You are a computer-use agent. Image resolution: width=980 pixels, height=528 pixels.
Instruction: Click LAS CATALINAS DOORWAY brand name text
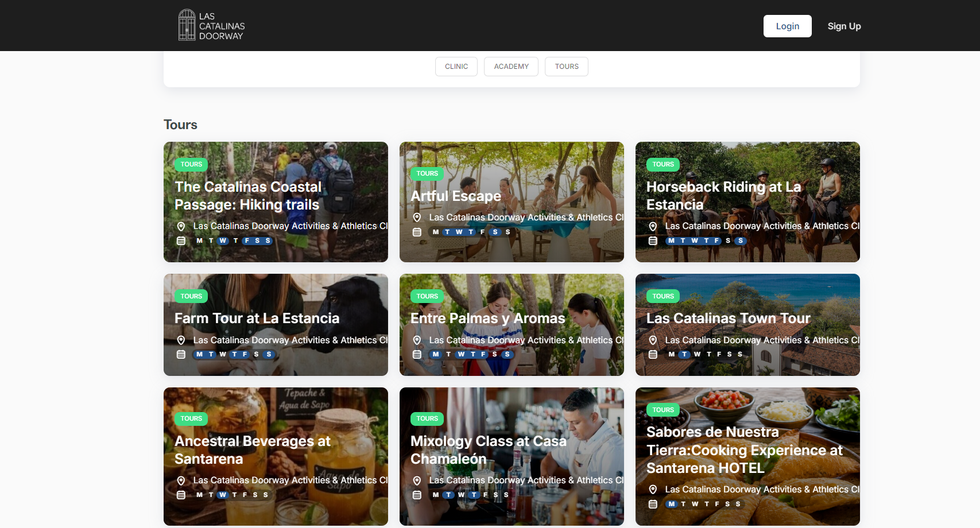(222, 26)
